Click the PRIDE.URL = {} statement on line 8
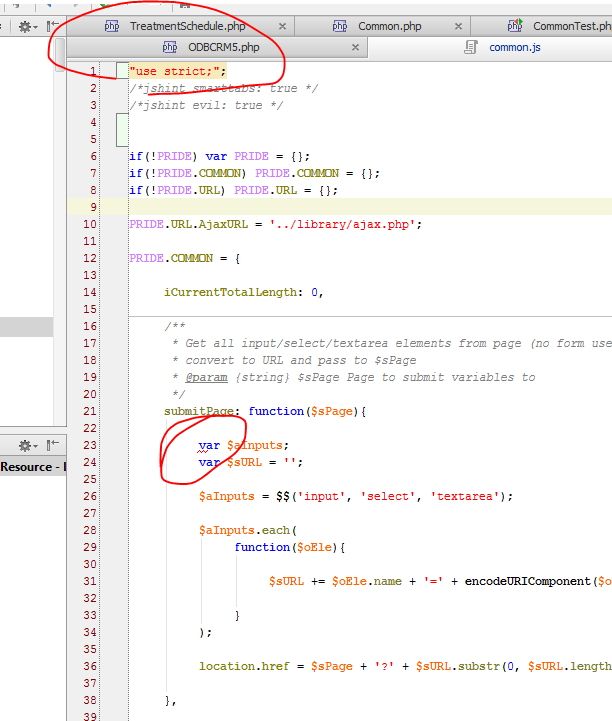The width and height of the screenshot is (612, 721). 286,190
